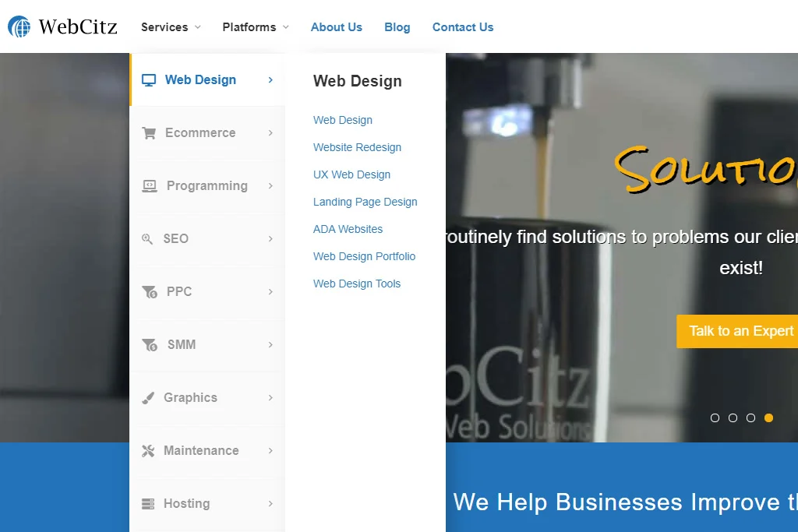Screen dimensions: 798x532
Task: Open the Web Design Portfolio link
Action: tap(365, 256)
